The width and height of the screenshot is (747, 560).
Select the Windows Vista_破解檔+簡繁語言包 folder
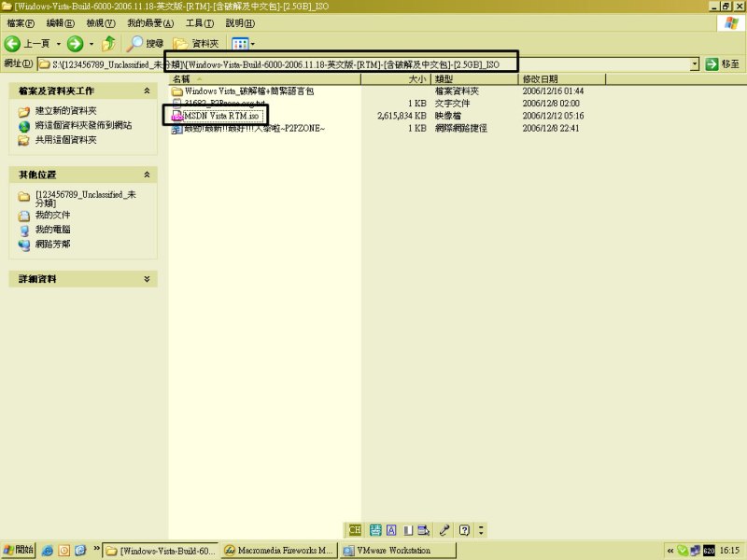coord(249,91)
